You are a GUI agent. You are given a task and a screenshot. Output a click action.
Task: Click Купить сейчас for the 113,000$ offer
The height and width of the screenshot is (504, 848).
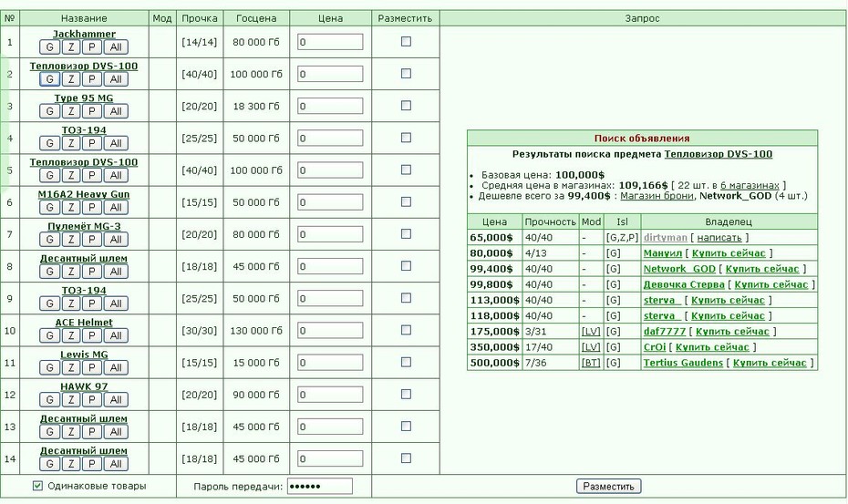coord(728,300)
